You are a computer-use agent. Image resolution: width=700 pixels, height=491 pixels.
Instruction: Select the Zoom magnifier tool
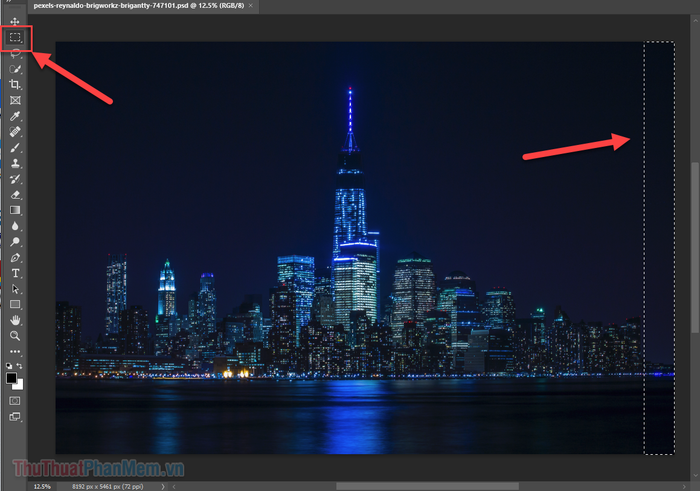(x=15, y=336)
